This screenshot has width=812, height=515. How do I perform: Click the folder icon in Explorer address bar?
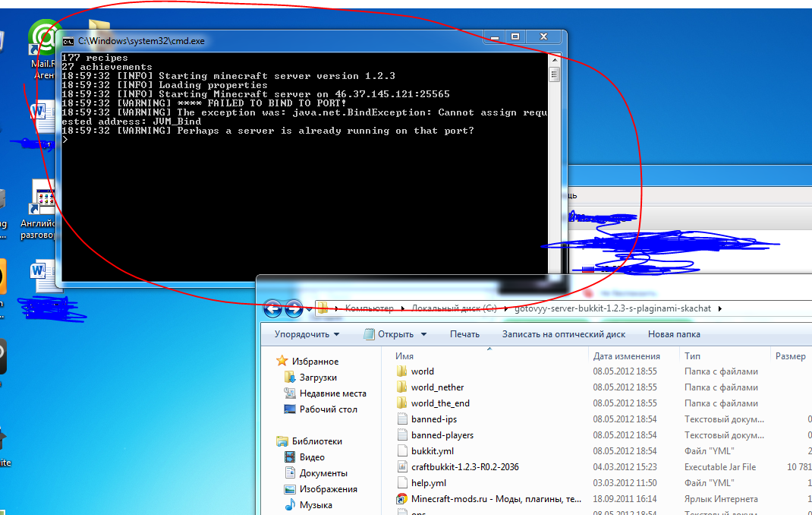coord(323,308)
